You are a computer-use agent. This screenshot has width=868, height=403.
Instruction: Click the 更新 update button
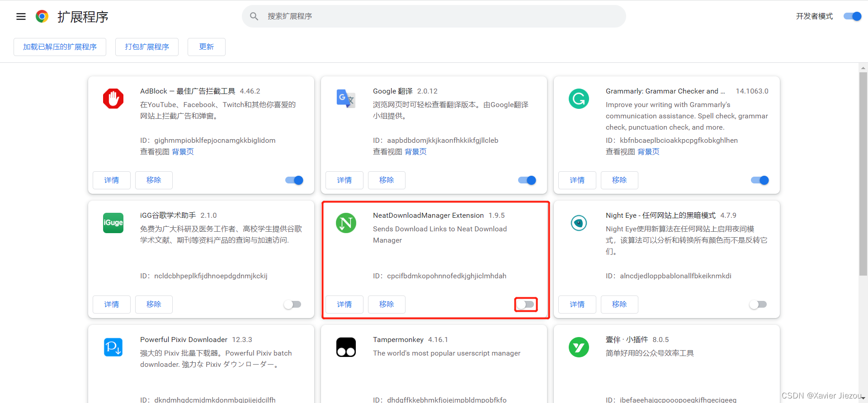pyautogui.click(x=207, y=47)
